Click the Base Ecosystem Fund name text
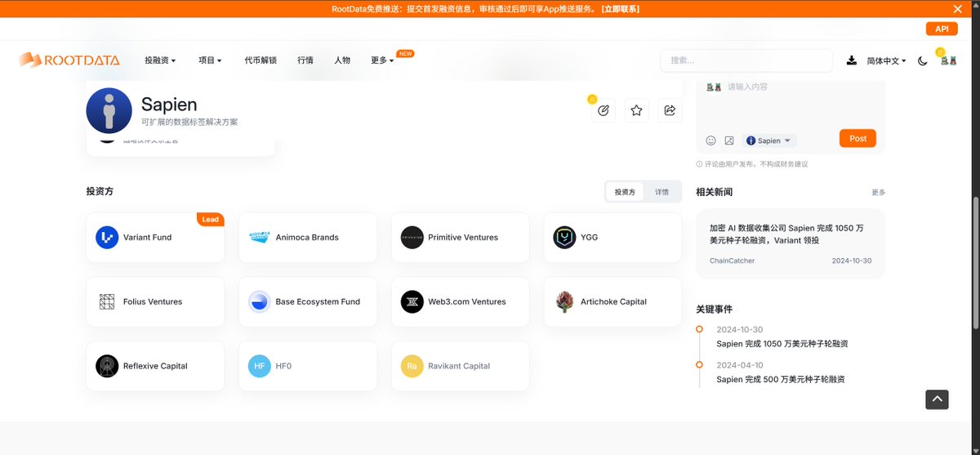 coord(318,302)
